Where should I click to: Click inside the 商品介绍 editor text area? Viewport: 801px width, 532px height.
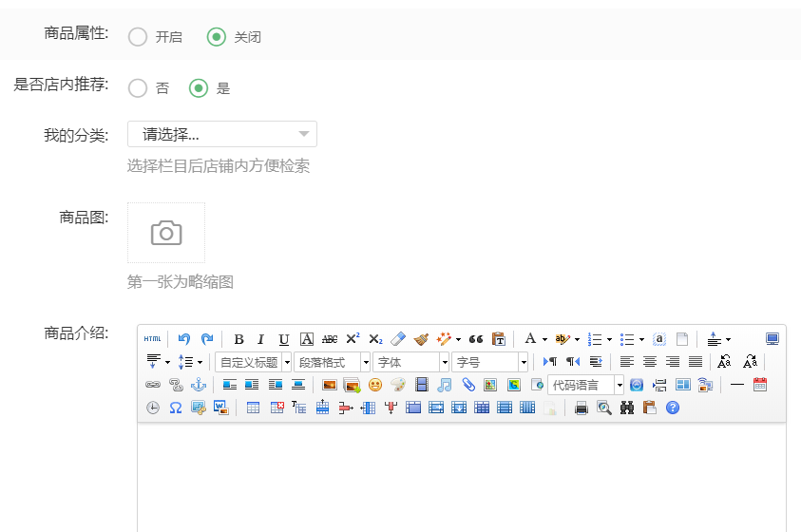click(461, 475)
